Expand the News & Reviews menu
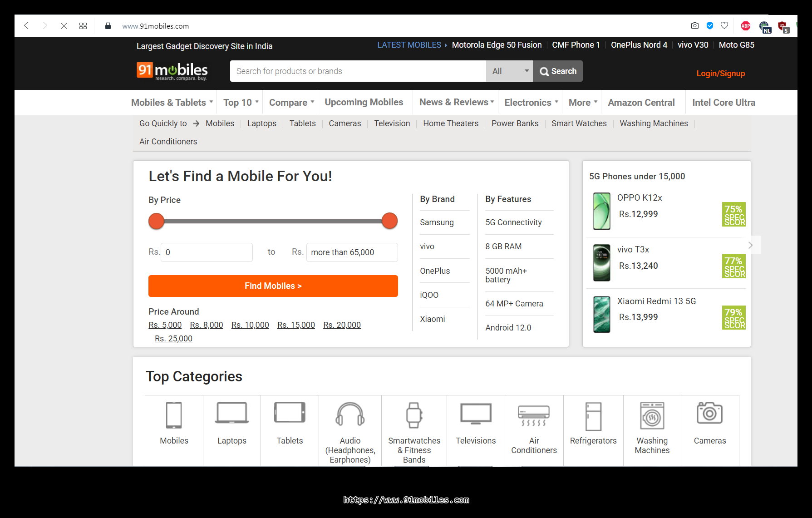The height and width of the screenshot is (518, 812). pyautogui.click(x=457, y=103)
